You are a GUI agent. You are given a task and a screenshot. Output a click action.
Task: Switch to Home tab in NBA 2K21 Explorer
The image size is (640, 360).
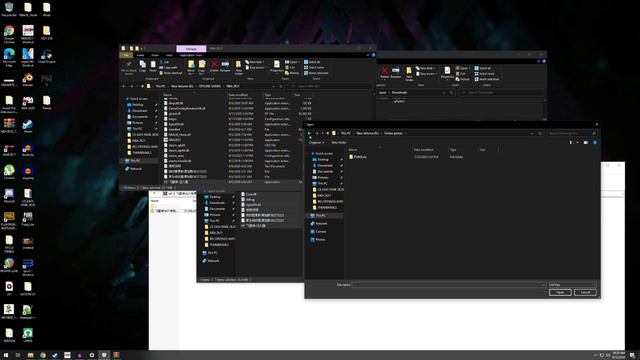140,55
